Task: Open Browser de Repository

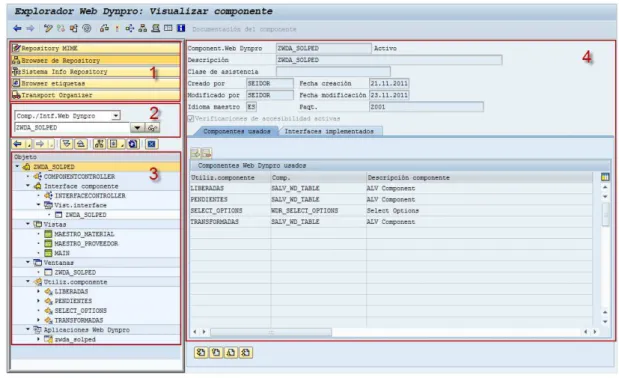Action: pos(96,60)
